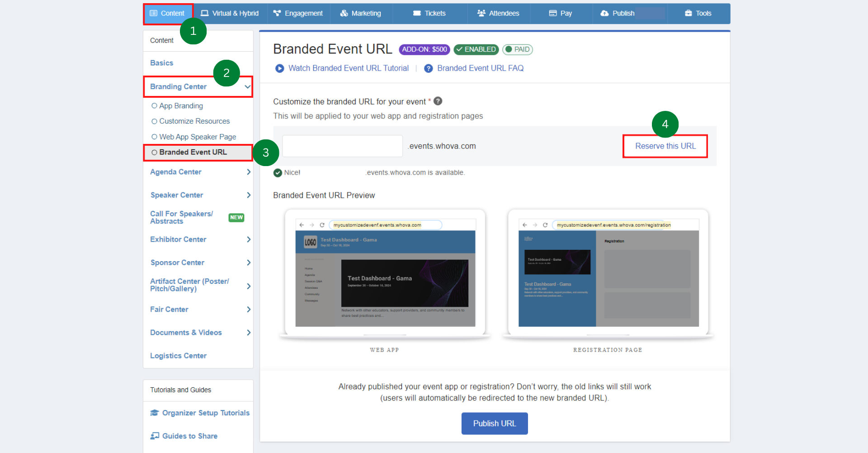This screenshot has width=868, height=453.
Task: Open Organizer Setup Tutorials
Action: pyautogui.click(x=206, y=413)
